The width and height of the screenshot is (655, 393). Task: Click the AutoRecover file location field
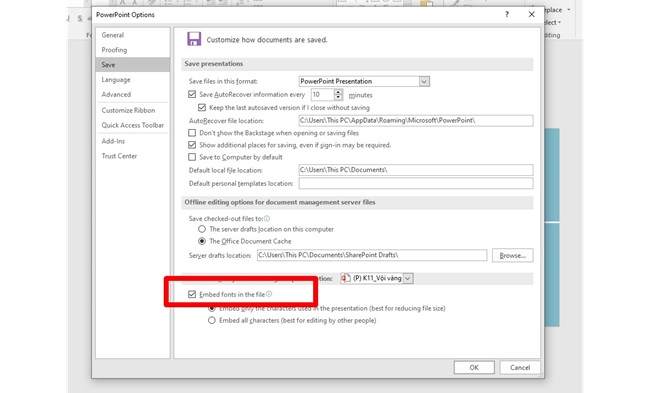tap(416, 120)
